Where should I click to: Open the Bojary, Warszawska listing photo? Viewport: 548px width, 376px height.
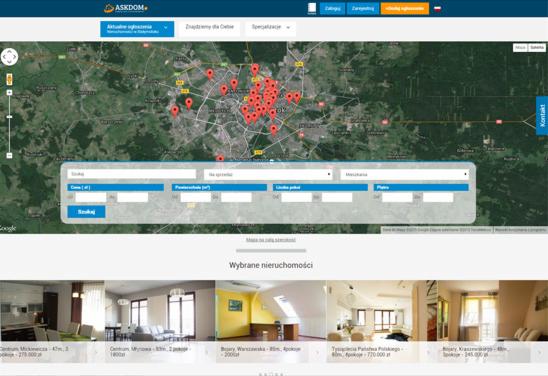pos(271,310)
